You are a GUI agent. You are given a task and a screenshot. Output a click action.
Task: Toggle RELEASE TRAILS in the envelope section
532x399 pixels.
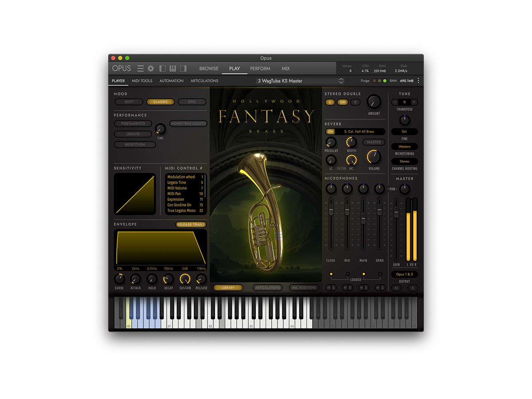pos(191,225)
